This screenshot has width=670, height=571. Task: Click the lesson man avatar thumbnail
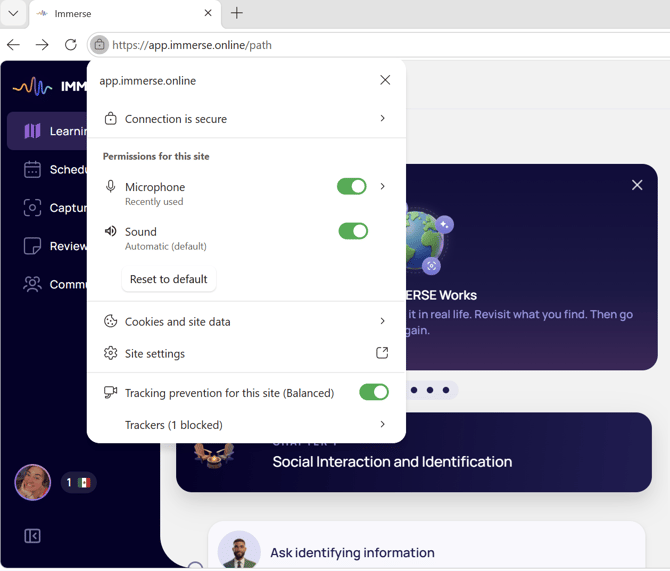[239, 550]
